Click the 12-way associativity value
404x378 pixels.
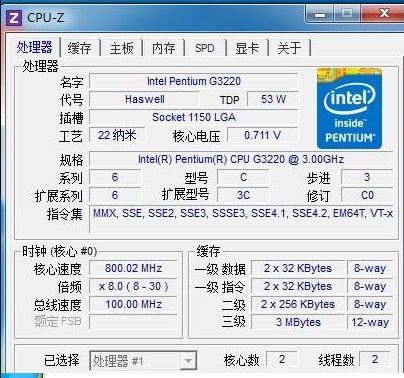click(370, 322)
